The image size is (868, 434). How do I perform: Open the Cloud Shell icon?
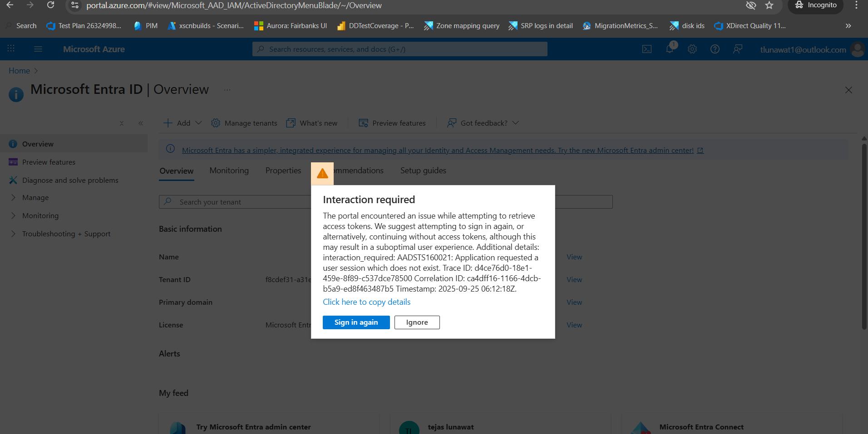coord(647,49)
